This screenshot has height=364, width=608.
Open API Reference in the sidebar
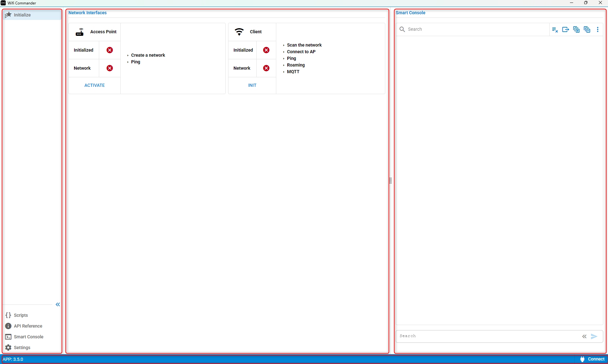32,326
